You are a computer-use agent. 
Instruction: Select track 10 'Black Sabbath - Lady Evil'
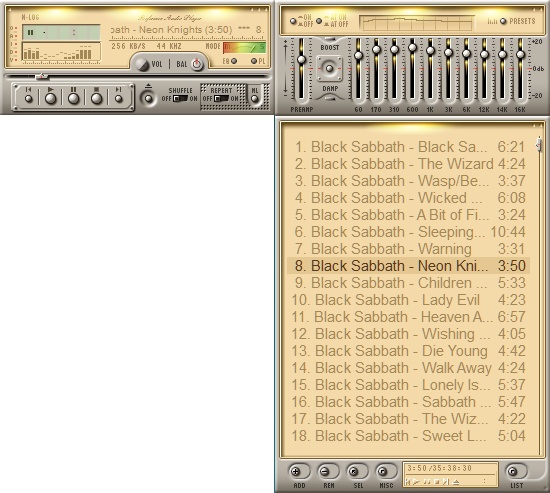(409, 300)
